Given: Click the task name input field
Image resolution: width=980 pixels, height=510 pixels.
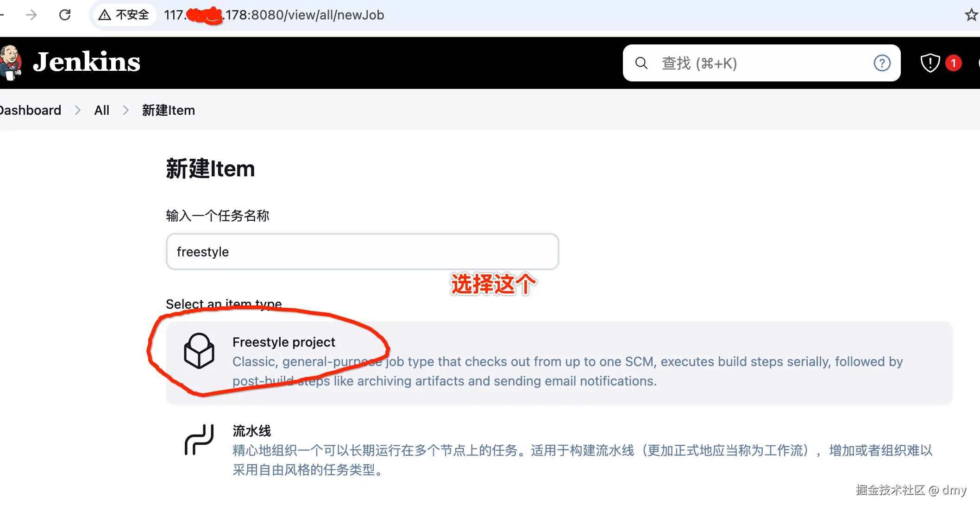Looking at the screenshot, I should tap(363, 252).
